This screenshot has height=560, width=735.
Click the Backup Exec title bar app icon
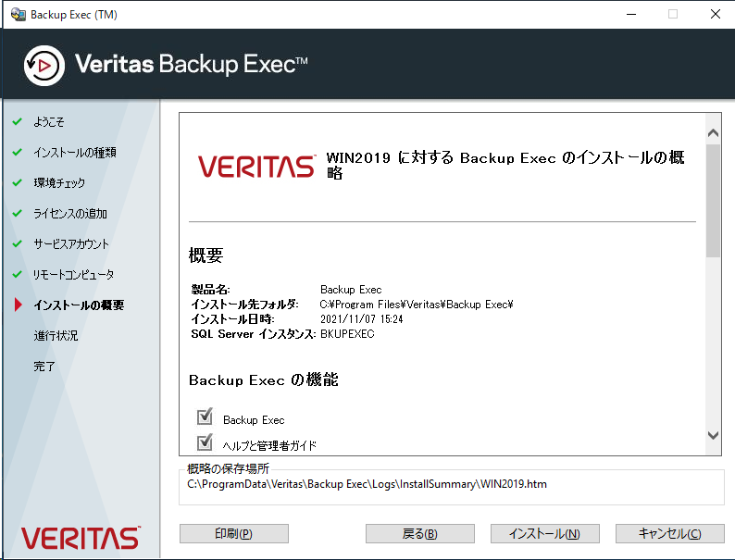[18, 15]
